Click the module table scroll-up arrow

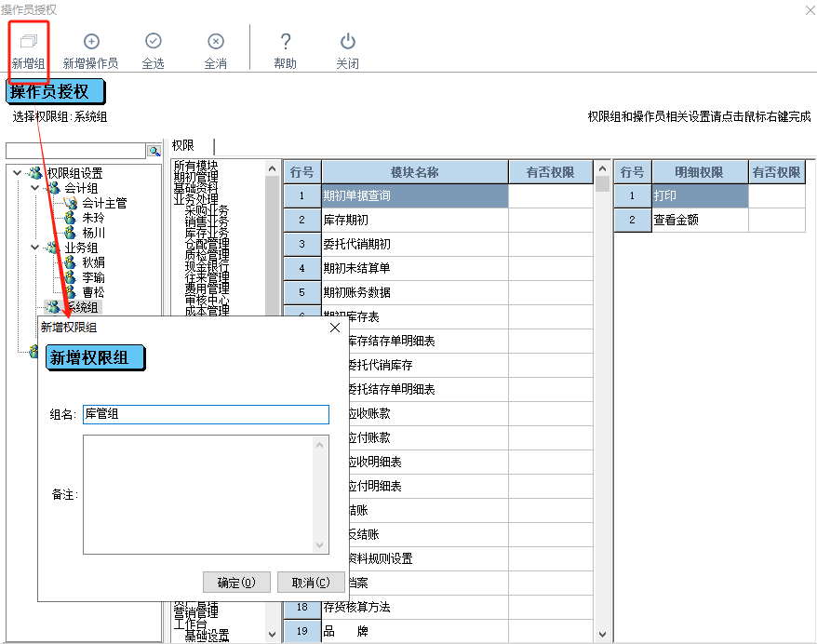point(602,168)
